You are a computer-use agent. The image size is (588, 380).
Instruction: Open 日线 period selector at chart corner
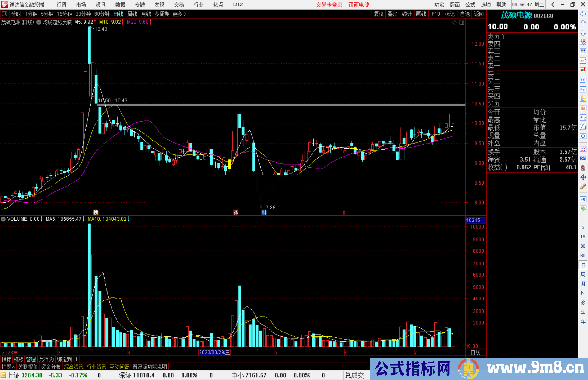(476, 352)
